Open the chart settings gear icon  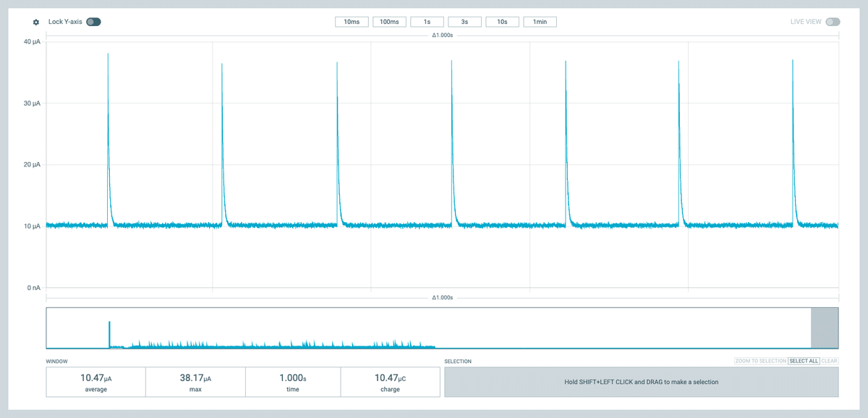[36, 22]
